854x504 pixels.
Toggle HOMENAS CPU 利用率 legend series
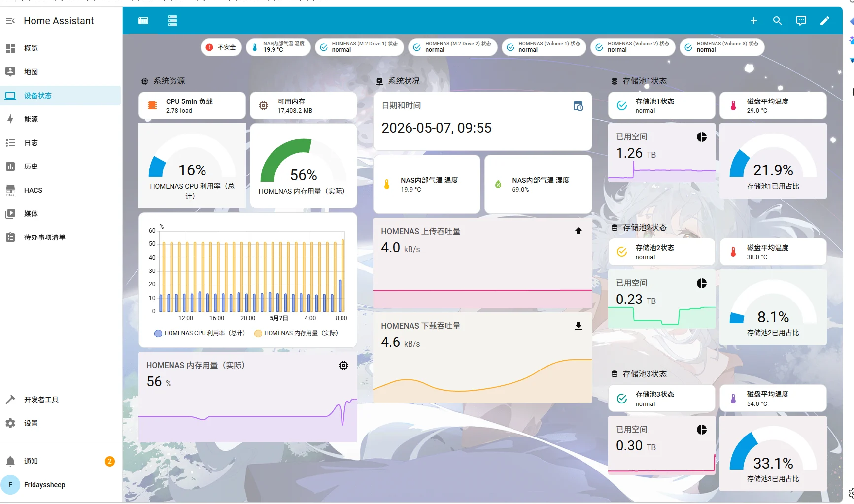coord(200,333)
